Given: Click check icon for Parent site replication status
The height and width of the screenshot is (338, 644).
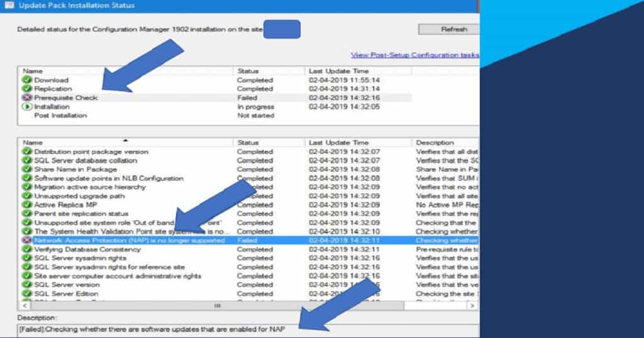Looking at the screenshot, I should (x=27, y=214).
